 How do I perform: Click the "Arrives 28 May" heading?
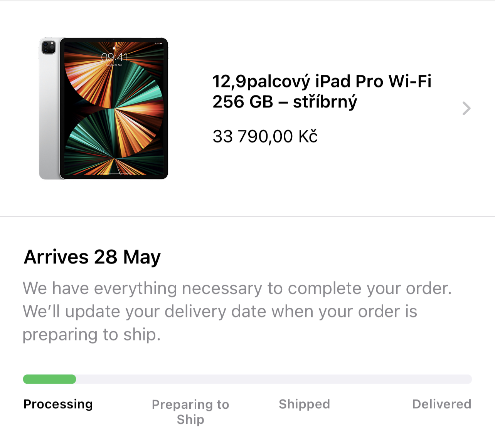point(92,257)
